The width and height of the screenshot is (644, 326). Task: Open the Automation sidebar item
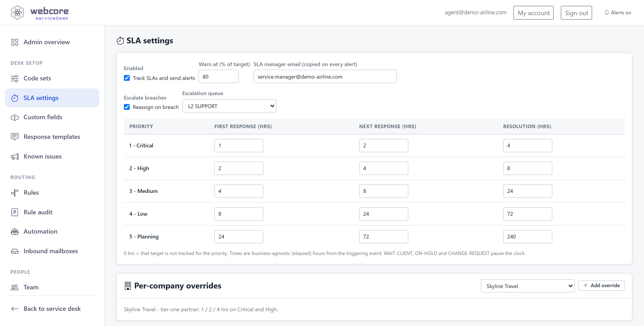click(x=52, y=232)
